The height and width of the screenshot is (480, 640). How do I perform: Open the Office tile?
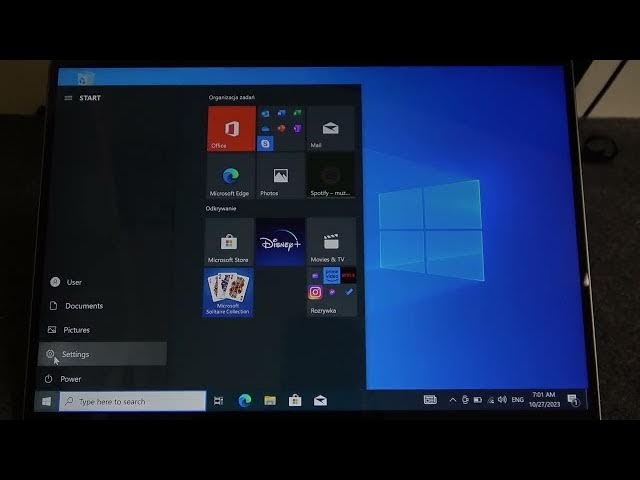231,129
